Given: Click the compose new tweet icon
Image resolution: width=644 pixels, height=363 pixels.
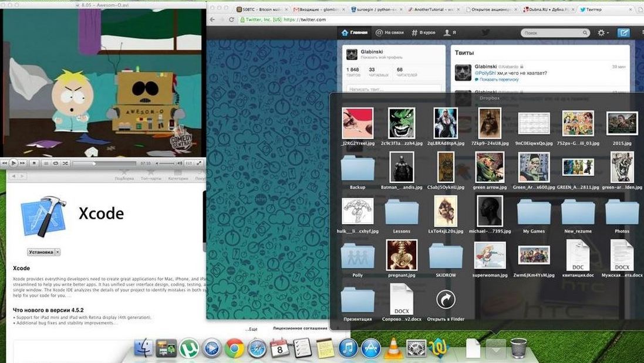Looking at the screenshot, I should coord(624,33).
